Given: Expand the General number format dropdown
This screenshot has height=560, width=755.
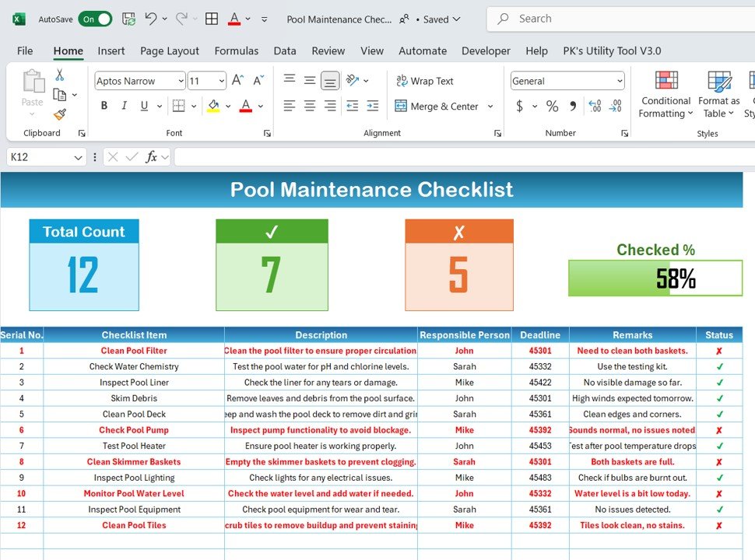Looking at the screenshot, I should coord(620,81).
